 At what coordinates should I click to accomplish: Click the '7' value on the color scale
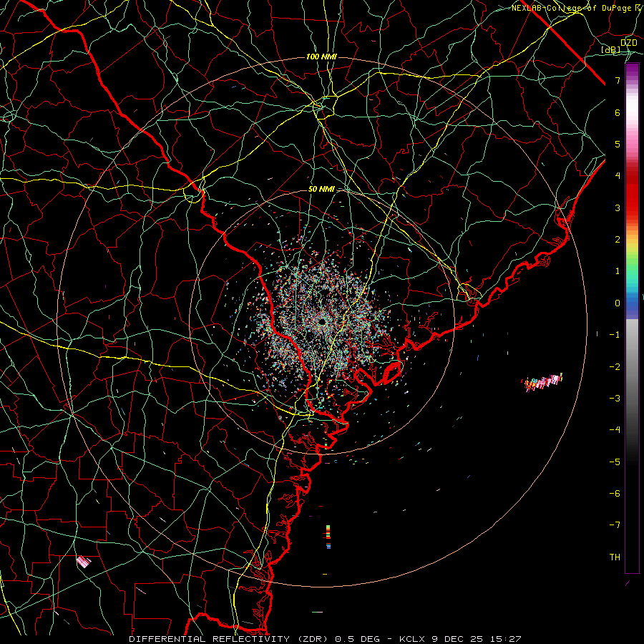[x=618, y=80]
